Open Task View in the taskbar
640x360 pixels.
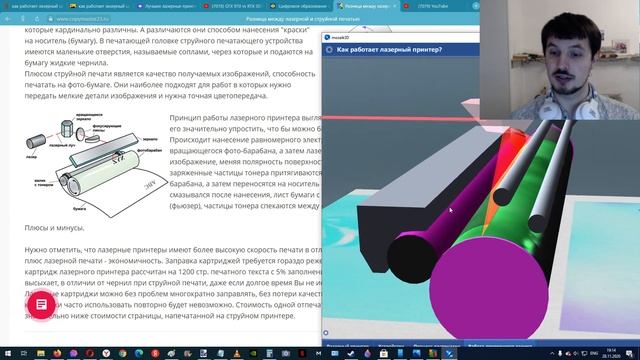[x=24, y=353]
